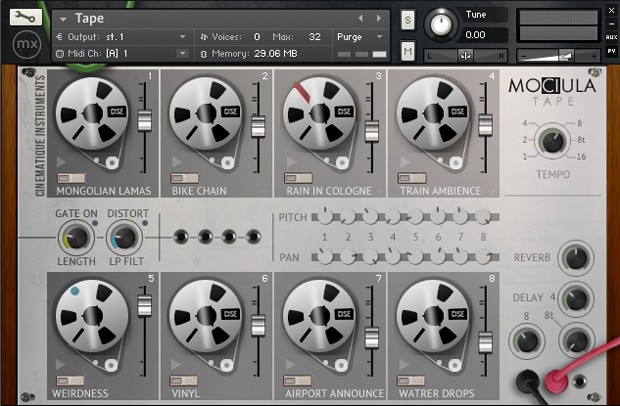
Task: Click the stereo pan slider center
Action: coord(465,56)
